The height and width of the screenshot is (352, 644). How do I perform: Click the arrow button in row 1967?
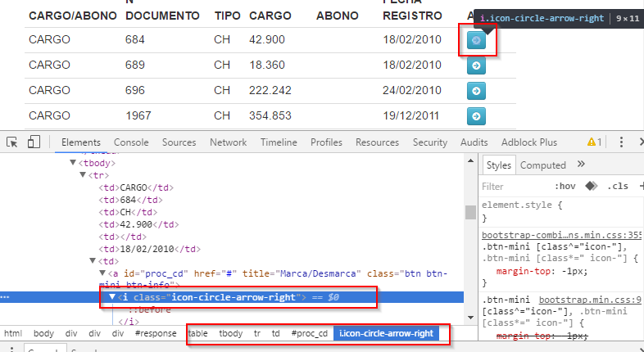(476, 116)
